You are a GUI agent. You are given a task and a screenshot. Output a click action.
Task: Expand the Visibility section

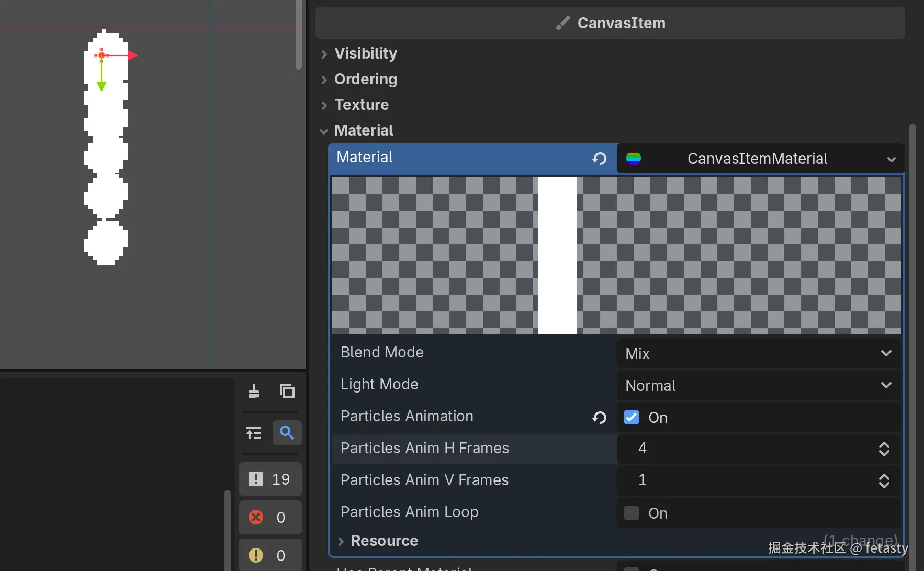[366, 53]
